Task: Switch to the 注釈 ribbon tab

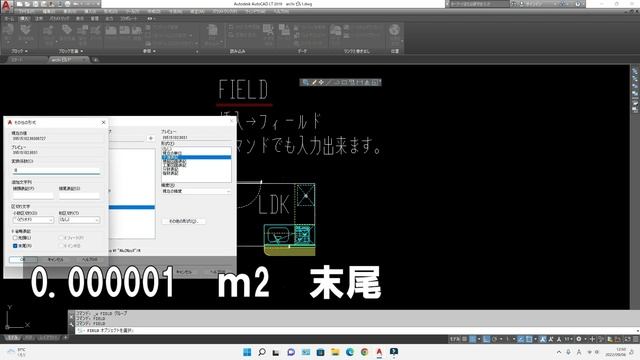Action: pyautogui.click(x=39, y=18)
